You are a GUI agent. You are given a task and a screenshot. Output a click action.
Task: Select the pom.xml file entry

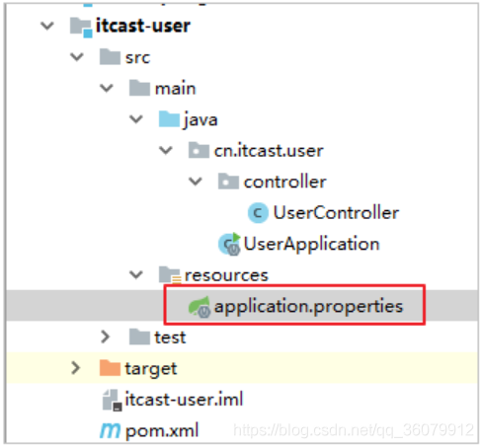[x=162, y=430]
